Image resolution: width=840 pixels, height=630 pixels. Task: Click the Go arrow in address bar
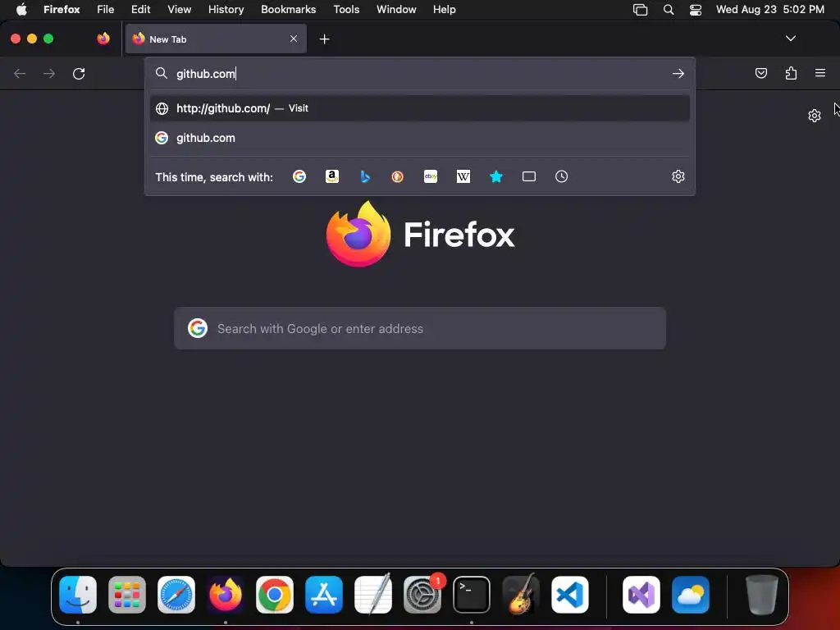pyautogui.click(x=678, y=73)
